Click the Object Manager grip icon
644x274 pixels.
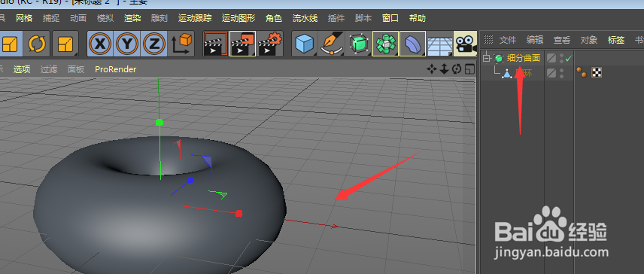488,39
